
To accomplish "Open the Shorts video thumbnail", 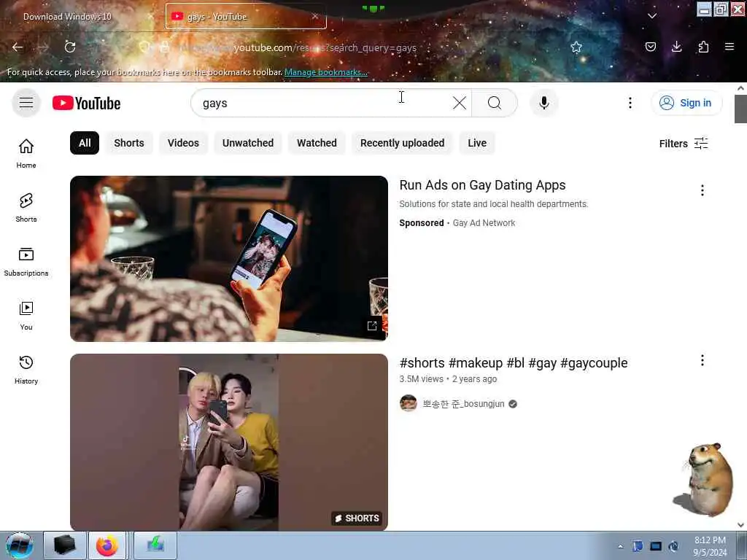I will pyautogui.click(x=228, y=442).
